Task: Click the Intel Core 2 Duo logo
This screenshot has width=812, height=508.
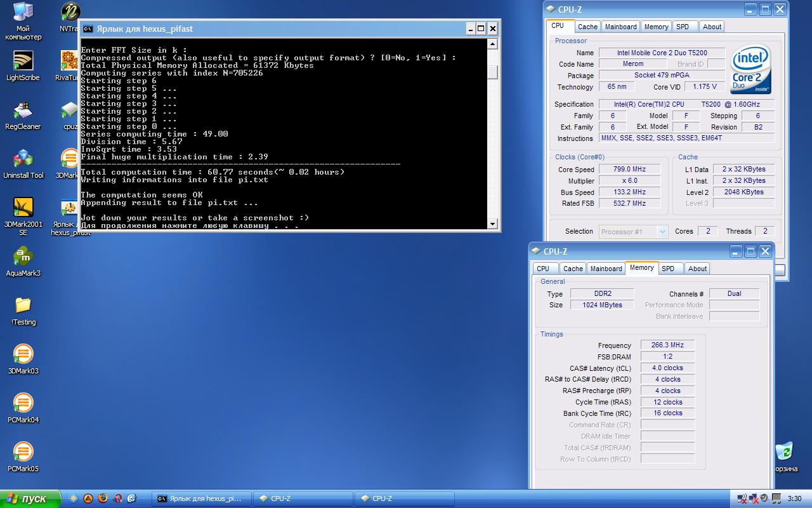Action: pyautogui.click(x=750, y=68)
